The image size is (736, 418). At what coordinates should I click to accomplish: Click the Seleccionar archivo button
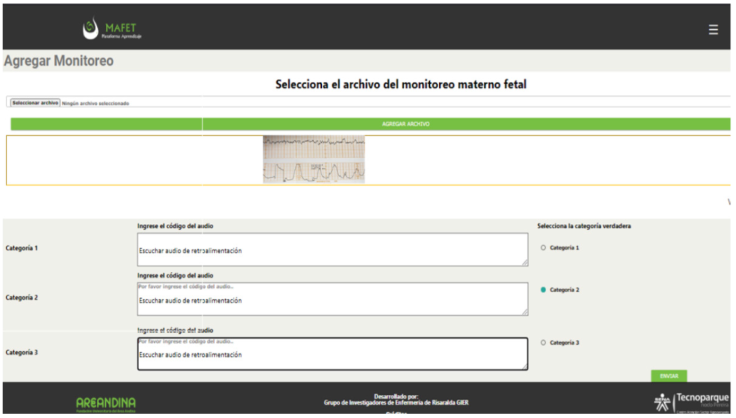tap(35, 103)
